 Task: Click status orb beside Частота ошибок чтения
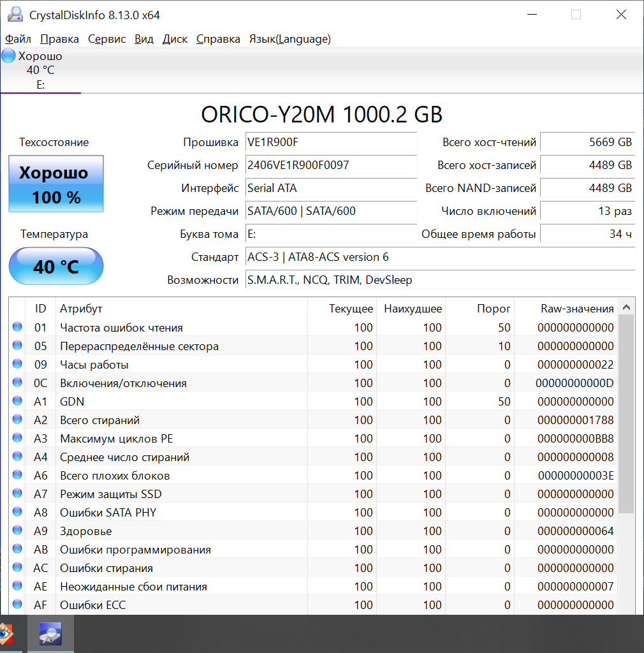pos(17,328)
